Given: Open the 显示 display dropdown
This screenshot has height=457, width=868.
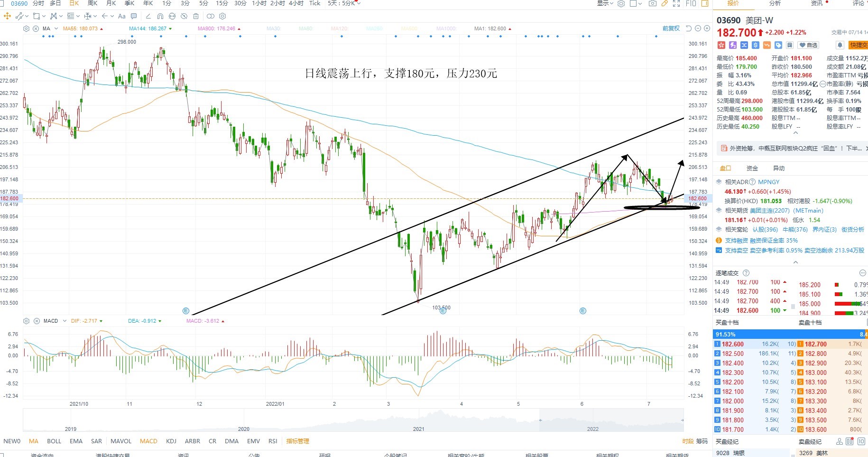Looking at the screenshot, I should click(x=605, y=3).
